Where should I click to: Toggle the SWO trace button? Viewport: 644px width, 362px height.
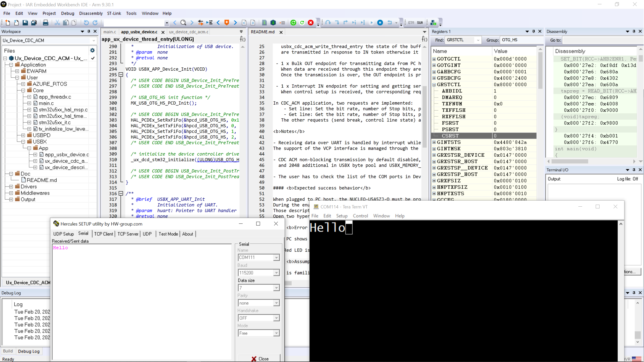click(420, 23)
